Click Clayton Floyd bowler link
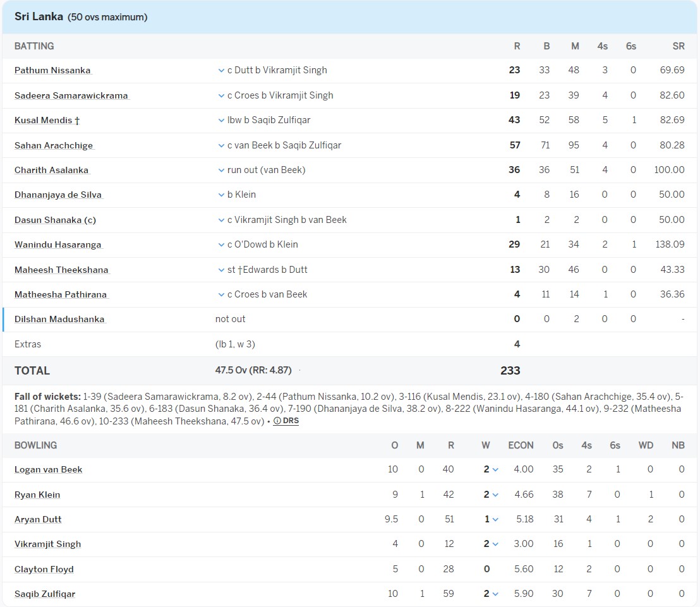Image resolution: width=700 pixels, height=607 pixels. click(x=44, y=570)
